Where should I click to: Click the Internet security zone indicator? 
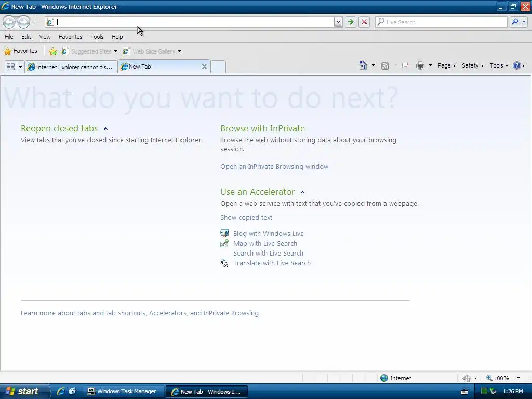(395, 378)
